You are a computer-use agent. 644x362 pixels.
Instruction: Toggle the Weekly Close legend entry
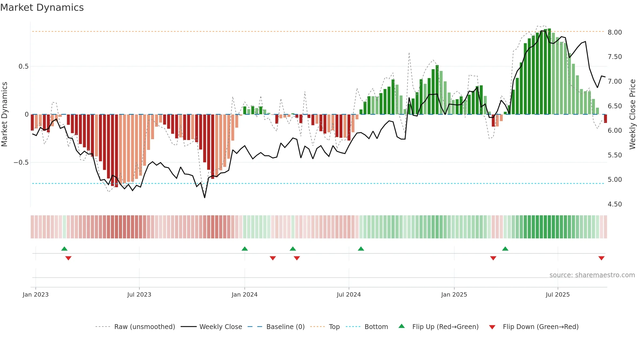211,327
